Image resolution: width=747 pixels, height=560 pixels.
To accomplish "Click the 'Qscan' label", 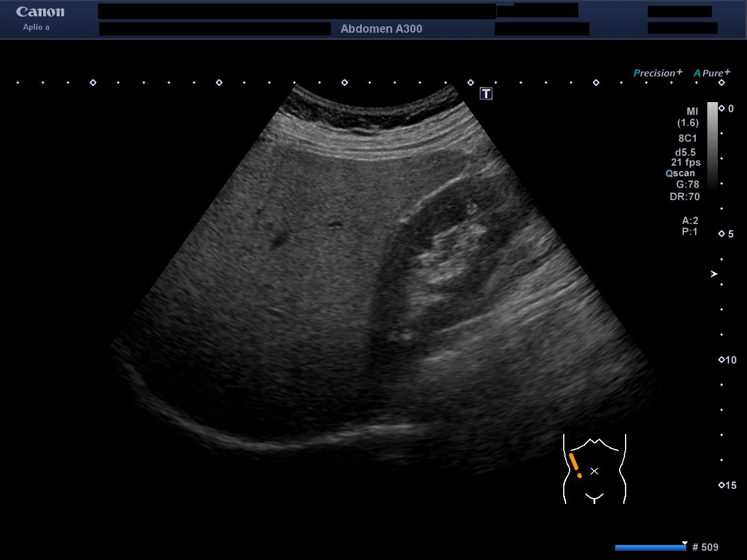I will [680, 173].
